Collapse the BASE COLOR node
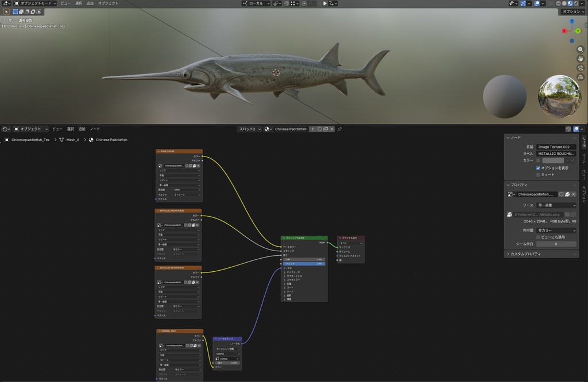588x382 pixels. [158, 151]
